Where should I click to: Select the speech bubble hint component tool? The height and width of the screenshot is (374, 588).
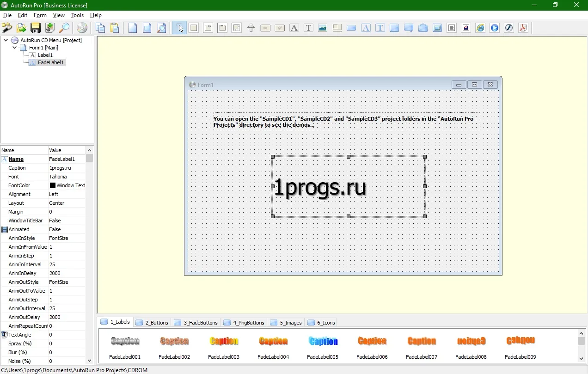pos(409,28)
